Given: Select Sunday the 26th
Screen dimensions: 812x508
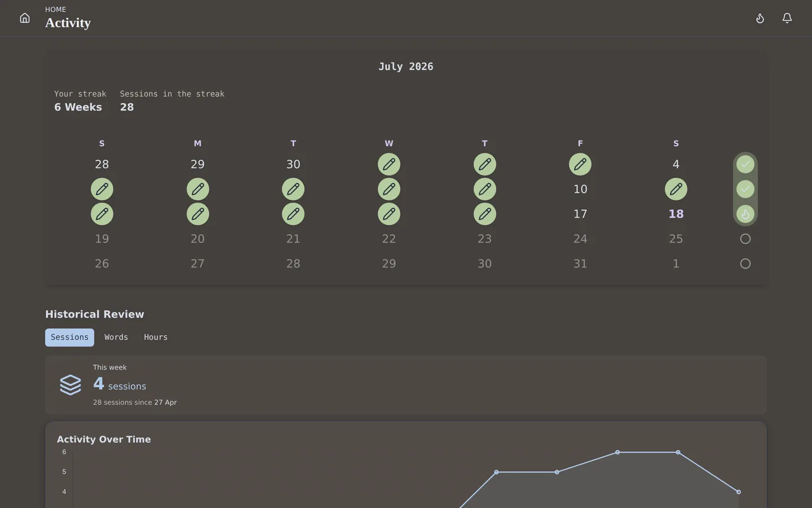Looking at the screenshot, I should 102,264.
